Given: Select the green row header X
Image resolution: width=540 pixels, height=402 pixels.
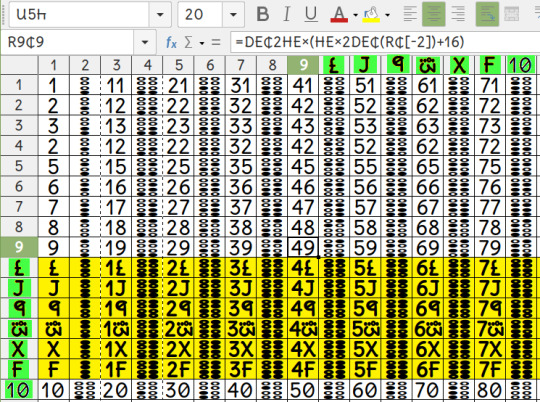Looking at the screenshot, I should 19,349.
